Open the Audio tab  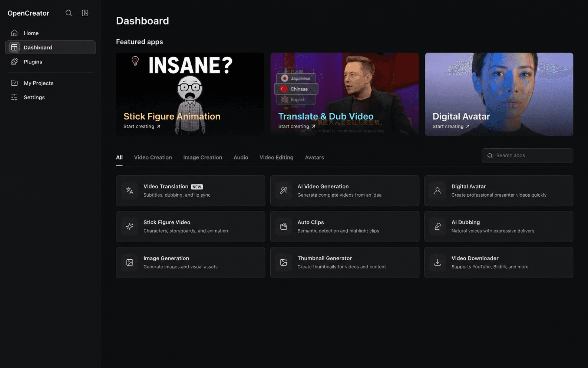(241, 158)
